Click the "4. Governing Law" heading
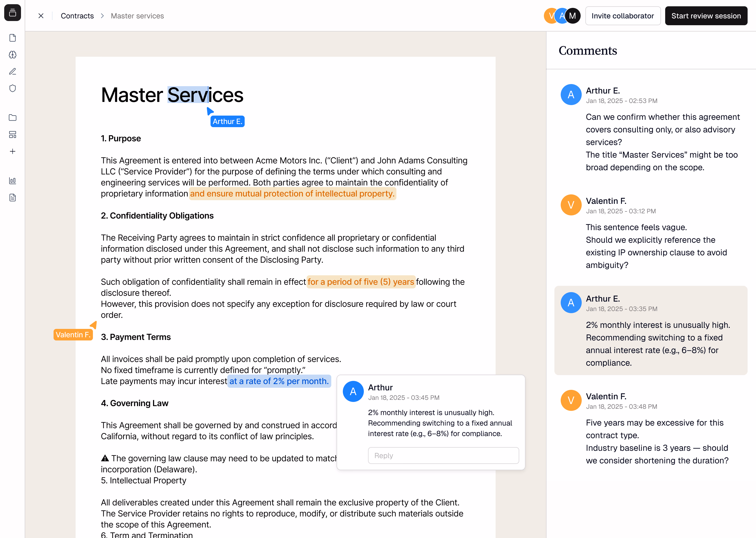This screenshot has height=538, width=756. click(135, 403)
